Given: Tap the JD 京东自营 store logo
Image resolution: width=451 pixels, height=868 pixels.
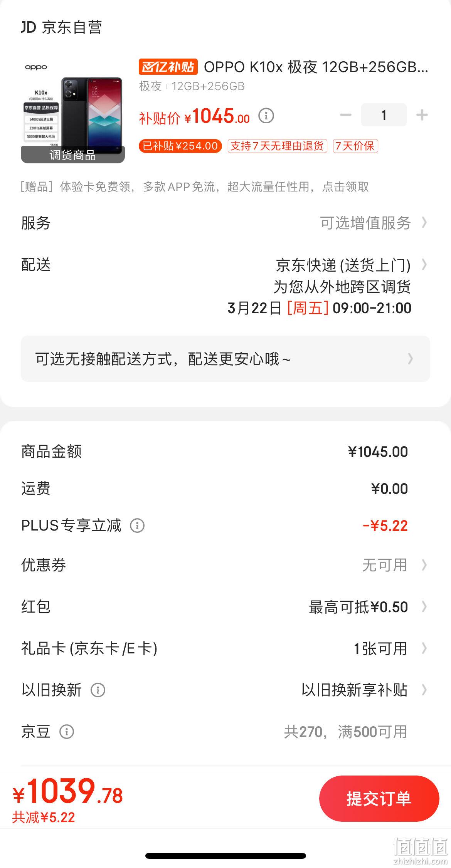Looking at the screenshot, I should pyautogui.click(x=61, y=27).
